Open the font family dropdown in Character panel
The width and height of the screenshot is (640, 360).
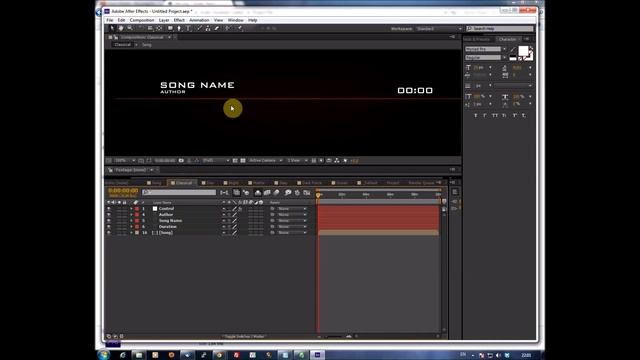486,49
